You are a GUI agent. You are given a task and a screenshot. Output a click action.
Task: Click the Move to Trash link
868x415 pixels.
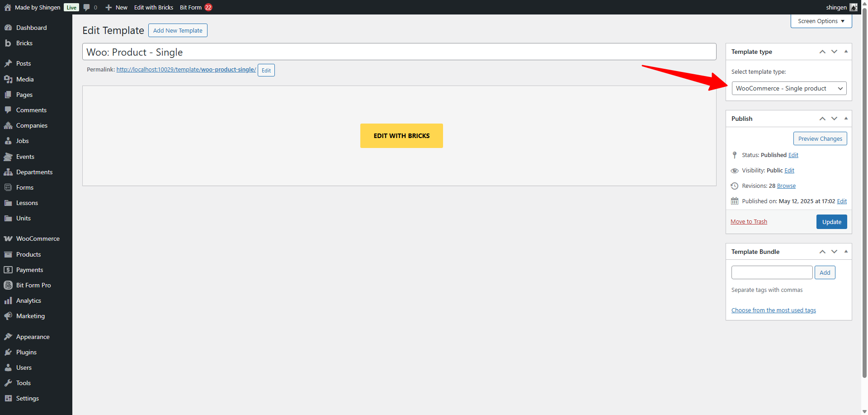click(x=749, y=221)
